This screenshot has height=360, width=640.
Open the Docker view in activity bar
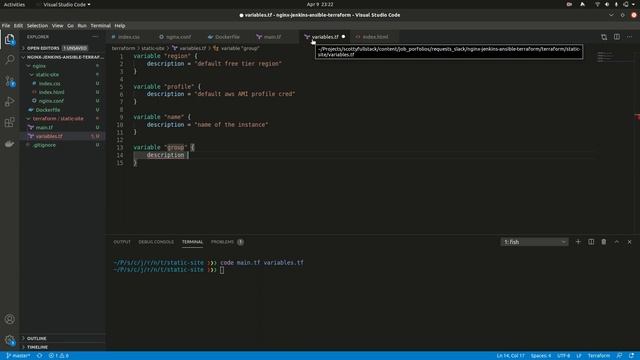pos(10,144)
